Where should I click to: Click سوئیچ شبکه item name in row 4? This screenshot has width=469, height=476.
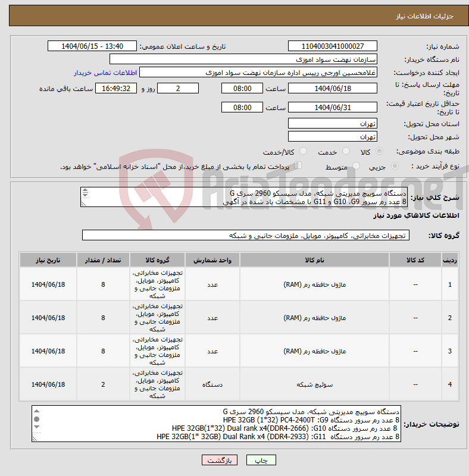(x=314, y=384)
